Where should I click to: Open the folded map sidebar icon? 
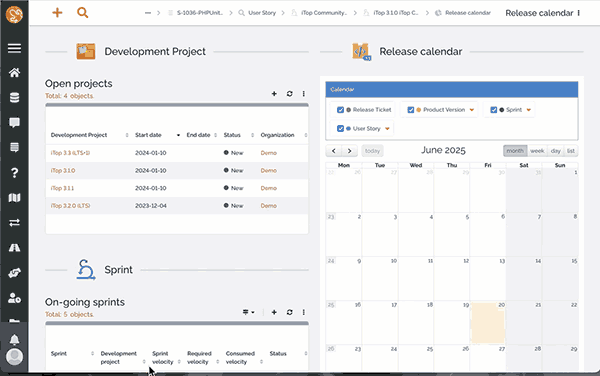coord(14,198)
